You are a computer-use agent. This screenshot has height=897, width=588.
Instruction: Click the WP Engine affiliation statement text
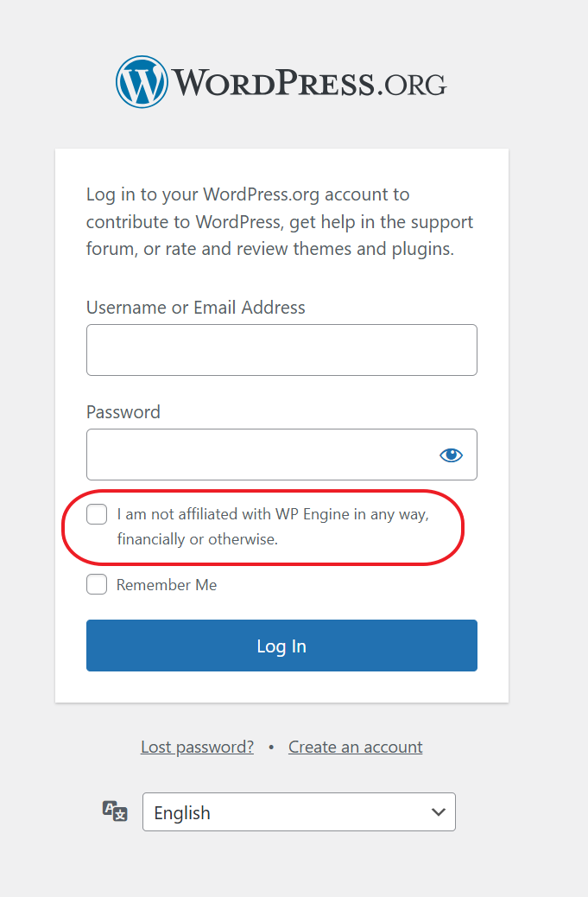[x=273, y=526]
